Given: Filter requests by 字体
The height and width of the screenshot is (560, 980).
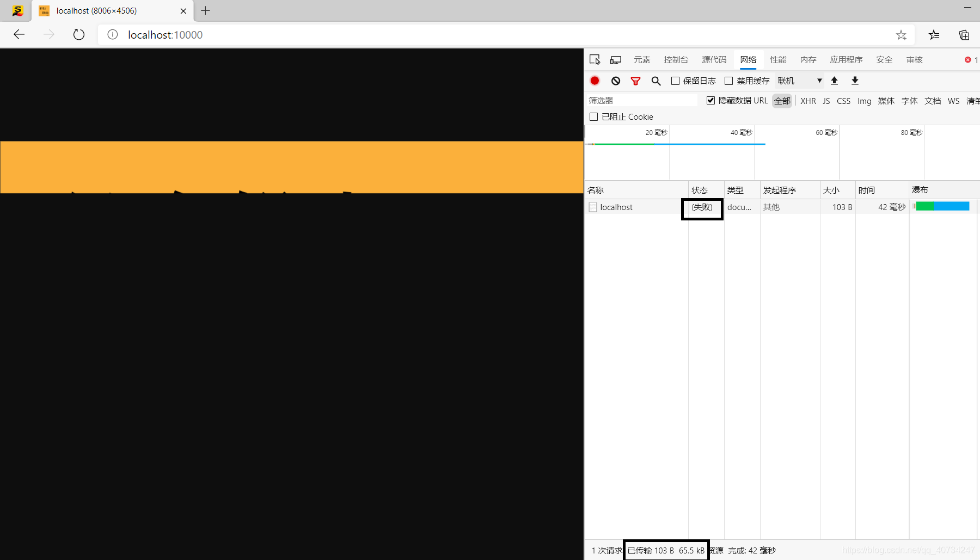Looking at the screenshot, I should point(909,101).
